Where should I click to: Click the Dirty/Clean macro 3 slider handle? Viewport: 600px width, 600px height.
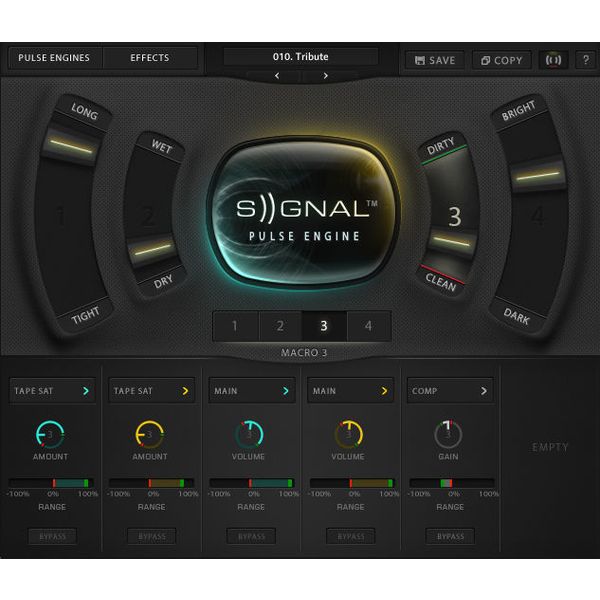451,242
